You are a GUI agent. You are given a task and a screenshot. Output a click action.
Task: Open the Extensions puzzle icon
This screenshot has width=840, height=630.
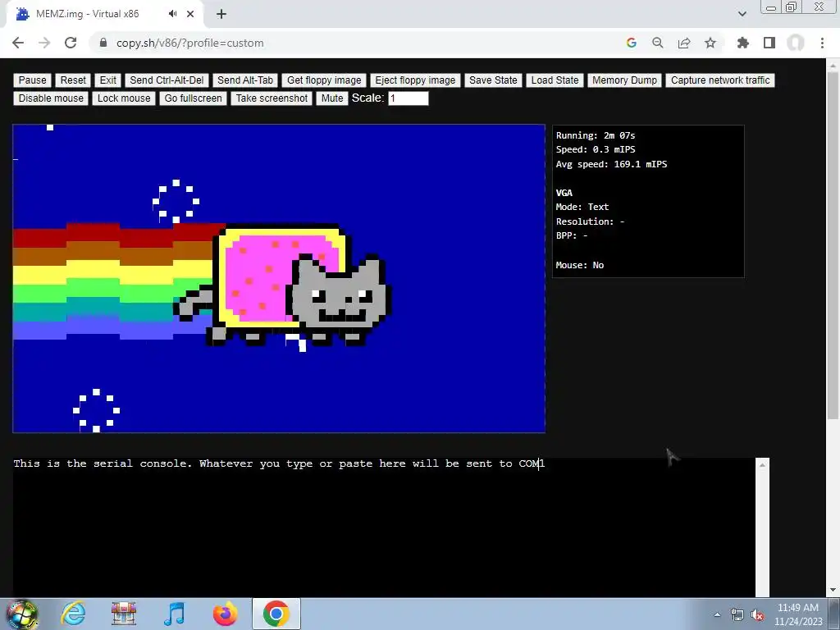[x=743, y=43]
